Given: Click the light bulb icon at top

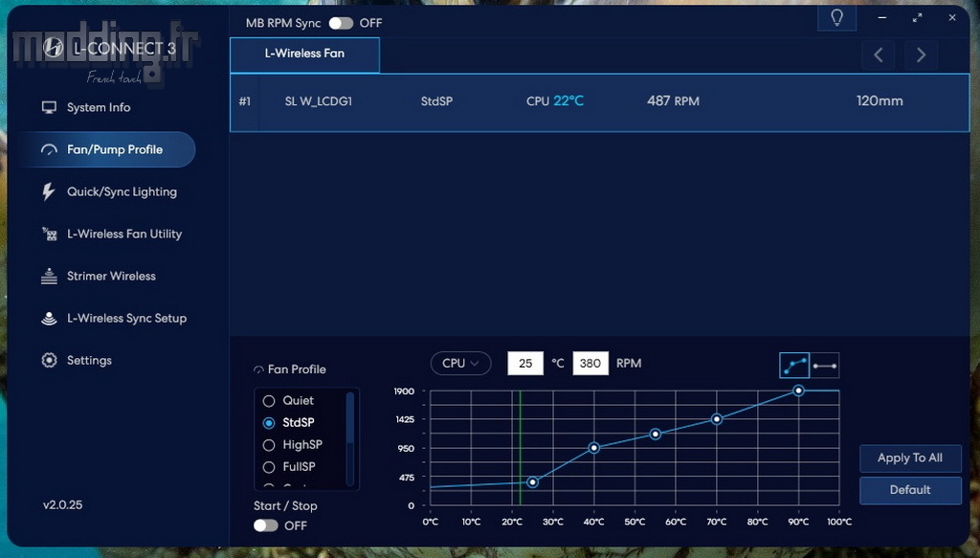Looking at the screenshot, I should coord(836,17).
